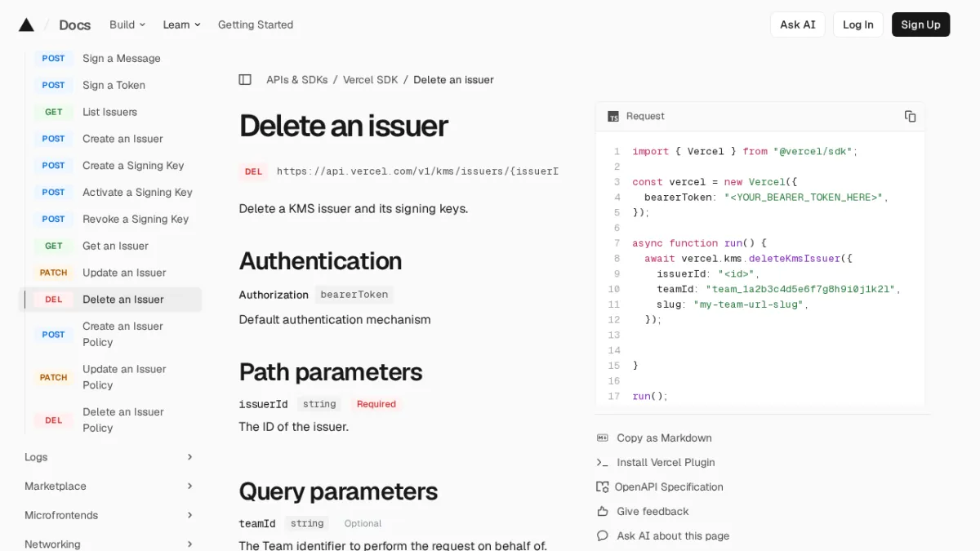Click the Install Vercel Plugin terminal icon
980x551 pixels.
(603, 463)
